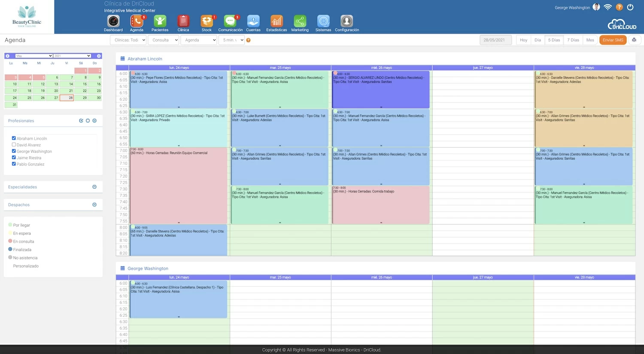Click the Enviar SMS button
Screen dimensions: 644x354
click(613, 39)
